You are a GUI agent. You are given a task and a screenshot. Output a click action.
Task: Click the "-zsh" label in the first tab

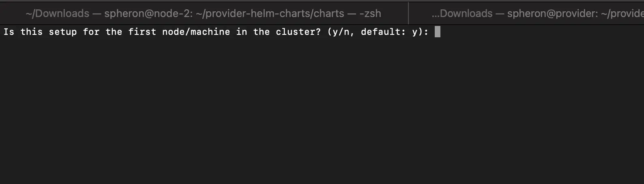coord(370,13)
